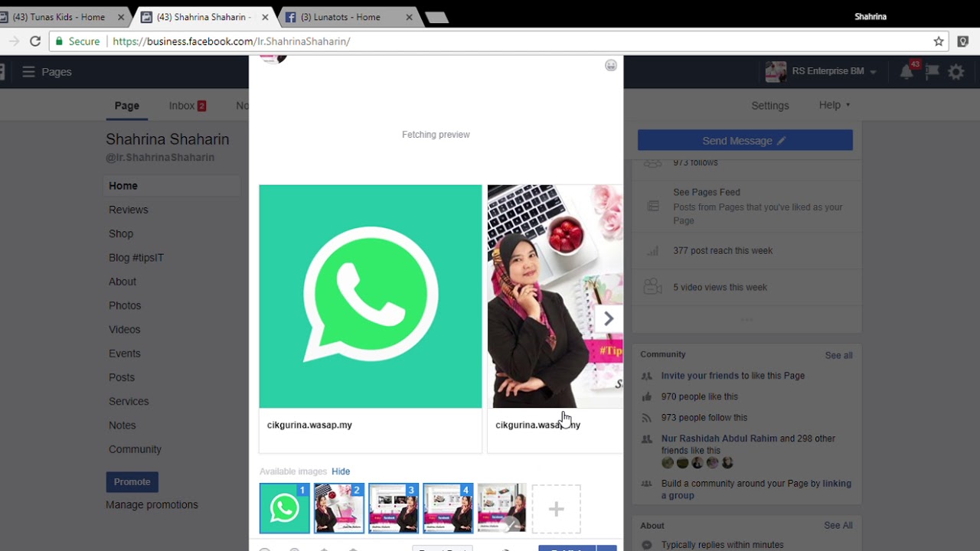This screenshot has height=551, width=980.
Task: Open the emoji picker in the post composer
Action: coord(611,66)
